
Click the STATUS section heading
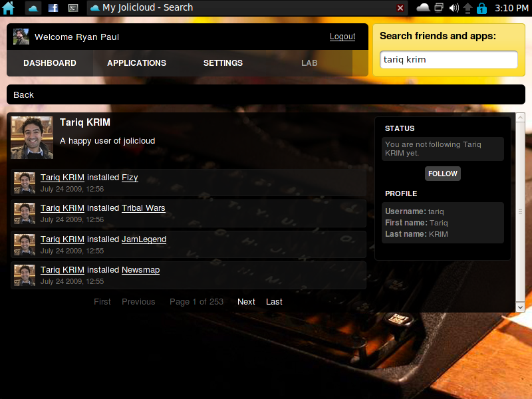tap(400, 128)
